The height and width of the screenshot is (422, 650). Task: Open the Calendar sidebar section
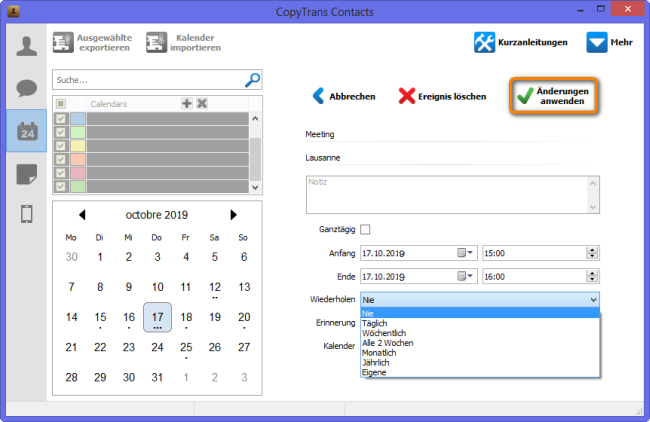coord(27,131)
